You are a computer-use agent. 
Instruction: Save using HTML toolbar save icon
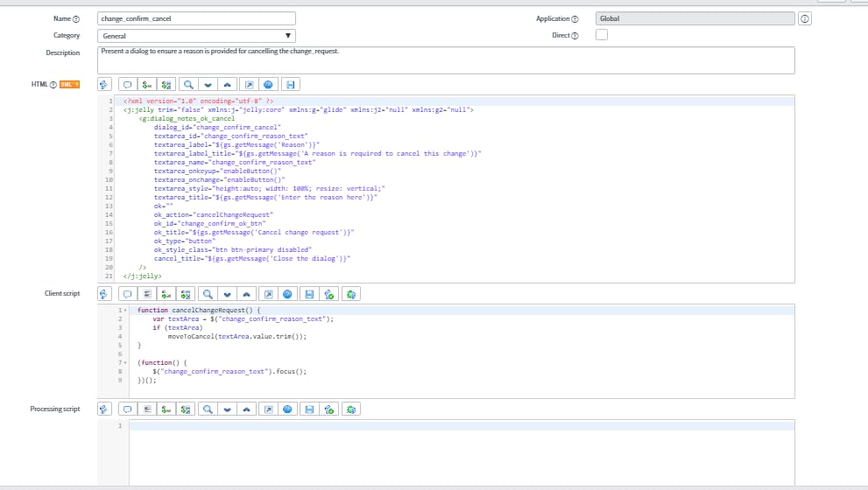click(291, 85)
